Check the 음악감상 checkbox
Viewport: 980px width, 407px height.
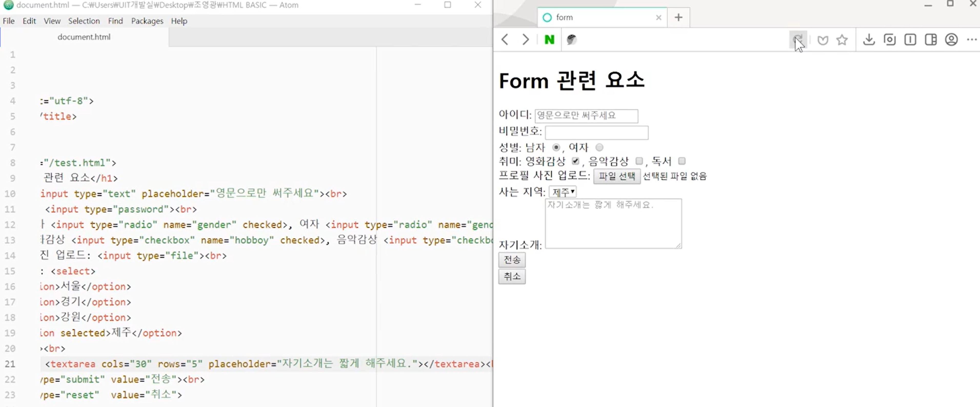(x=639, y=161)
